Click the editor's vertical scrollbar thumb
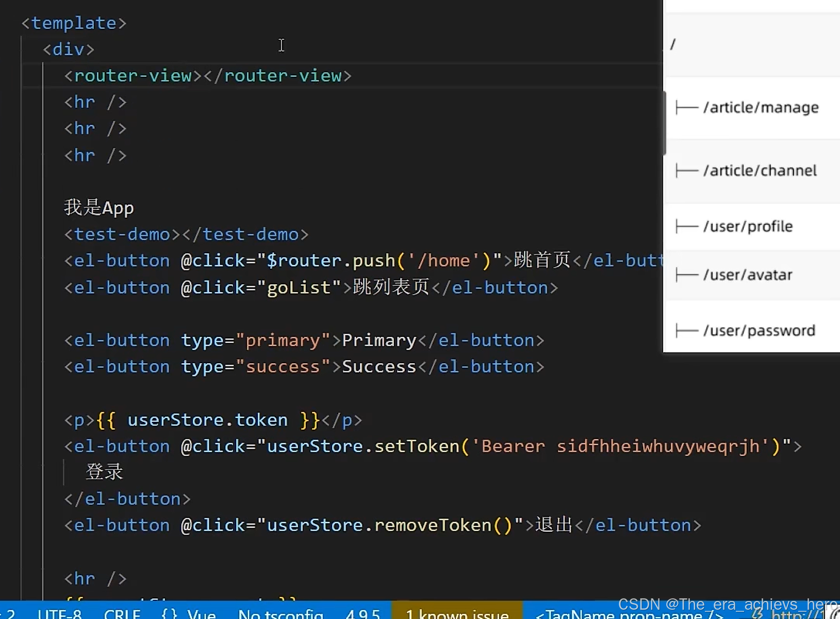Screen dimensions: 840x619 [664, 123]
